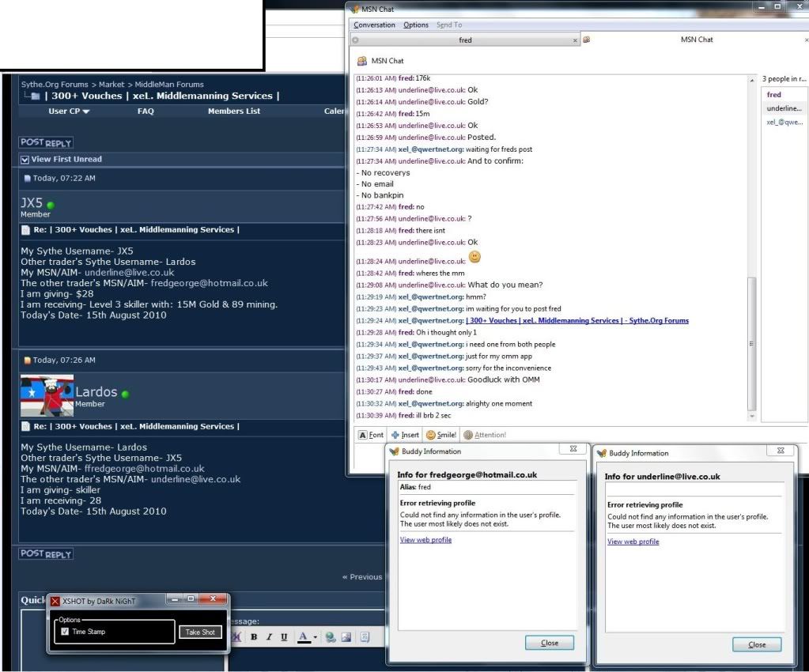Click the chat scrollbar down arrow

pyautogui.click(x=752, y=416)
